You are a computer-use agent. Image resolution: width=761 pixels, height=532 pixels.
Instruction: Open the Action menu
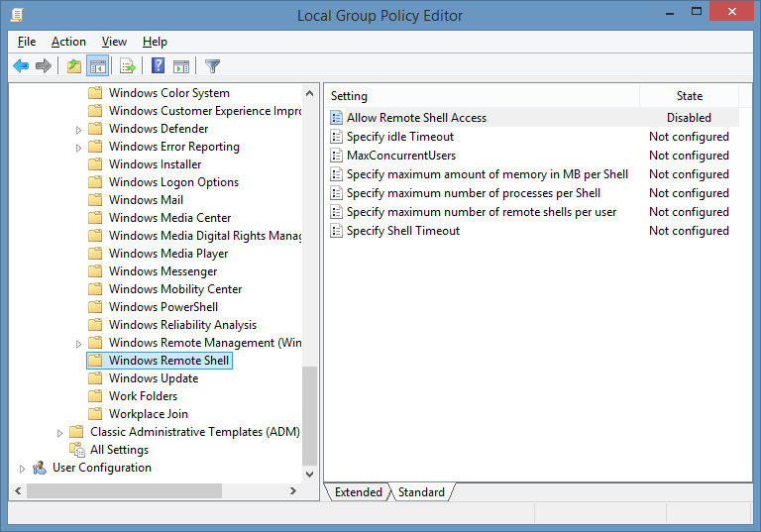(68, 42)
